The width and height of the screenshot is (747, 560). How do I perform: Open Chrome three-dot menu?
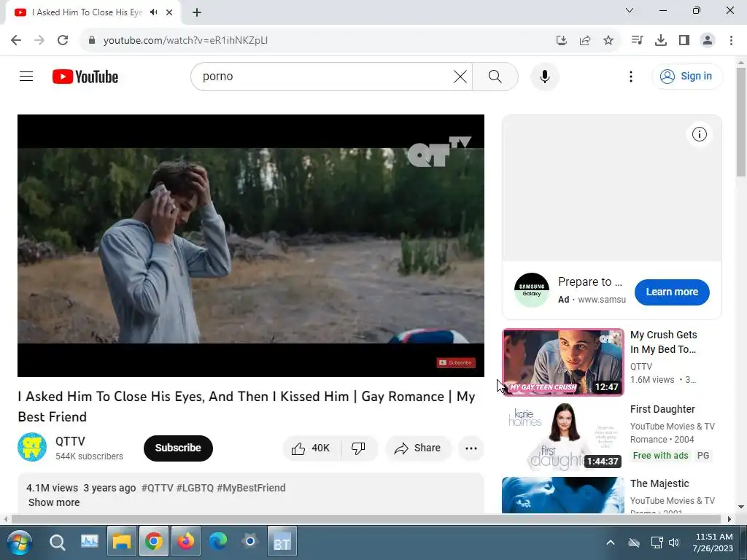(x=731, y=40)
